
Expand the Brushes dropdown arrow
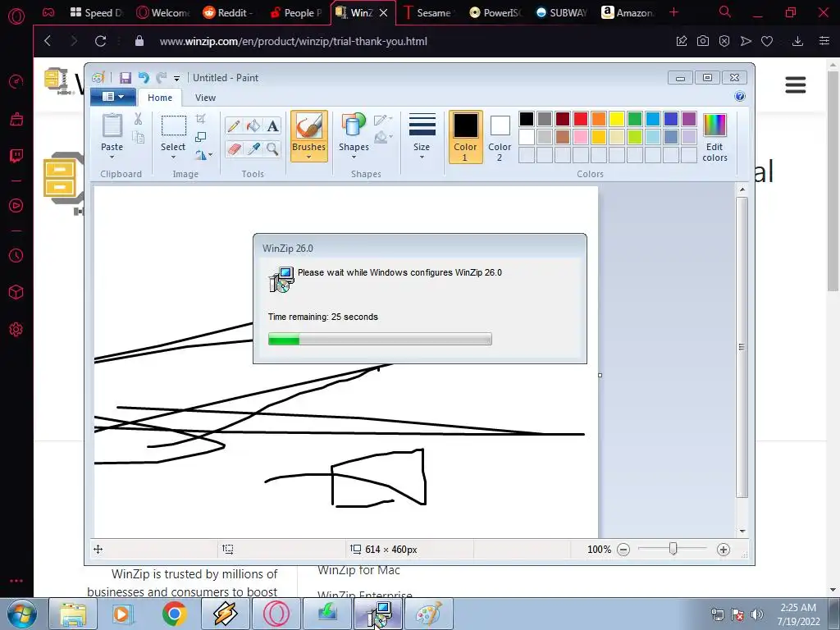309,157
